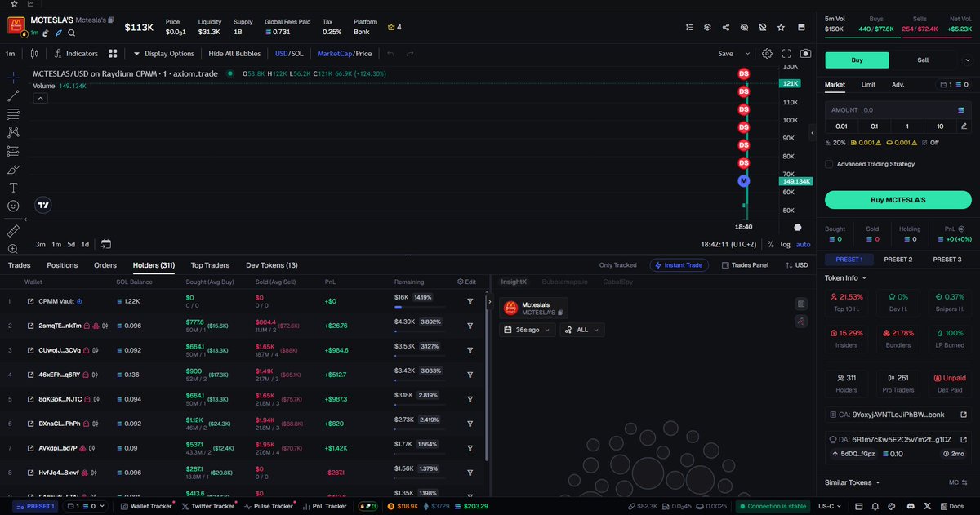Open the Positions tab

[x=62, y=265]
